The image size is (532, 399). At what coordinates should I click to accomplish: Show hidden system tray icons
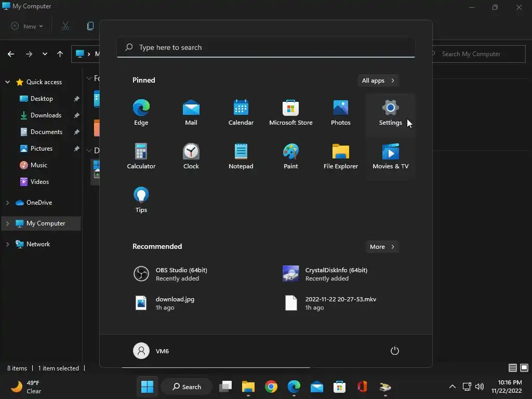coord(453,387)
